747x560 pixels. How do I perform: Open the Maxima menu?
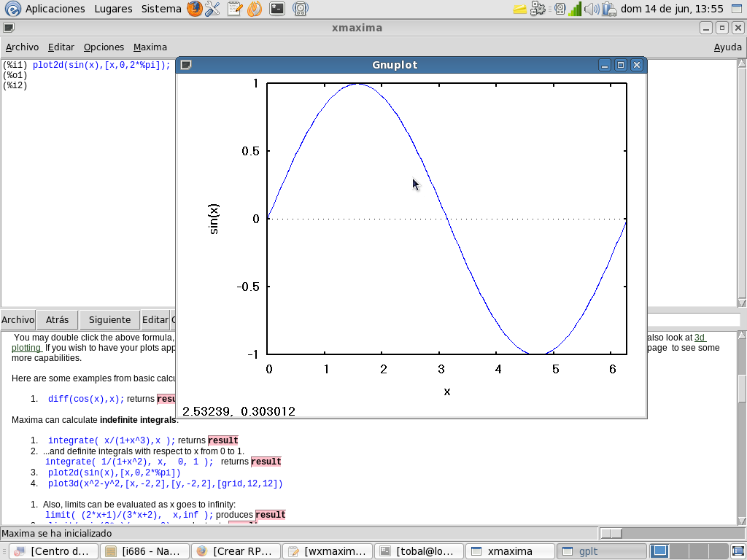click(x=149, y=47)
